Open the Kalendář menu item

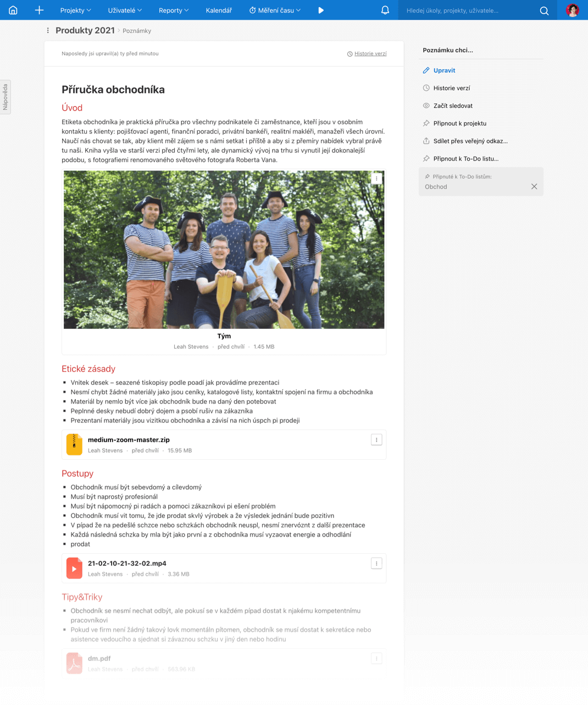(219, 10)
